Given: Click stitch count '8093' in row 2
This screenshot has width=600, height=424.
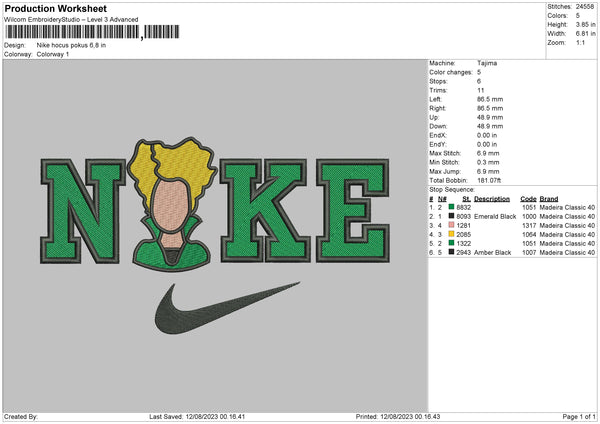Looking at the screenshot, I should click(x=463, y=216).
